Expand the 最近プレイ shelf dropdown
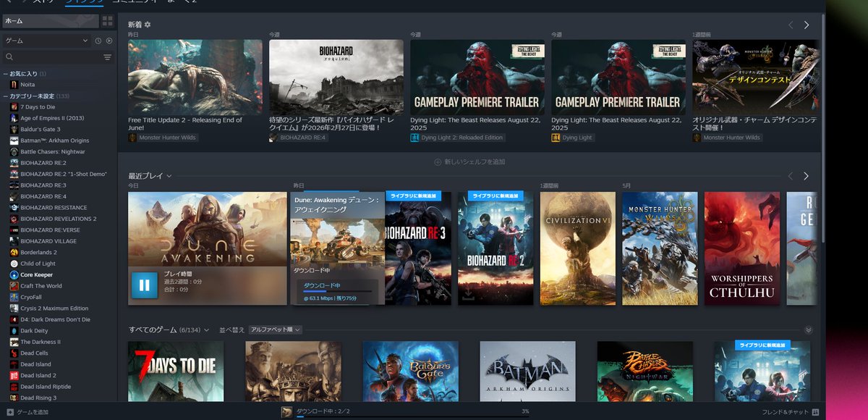The image size is (868, 420). pyautogui.click(x=169, y=176)
